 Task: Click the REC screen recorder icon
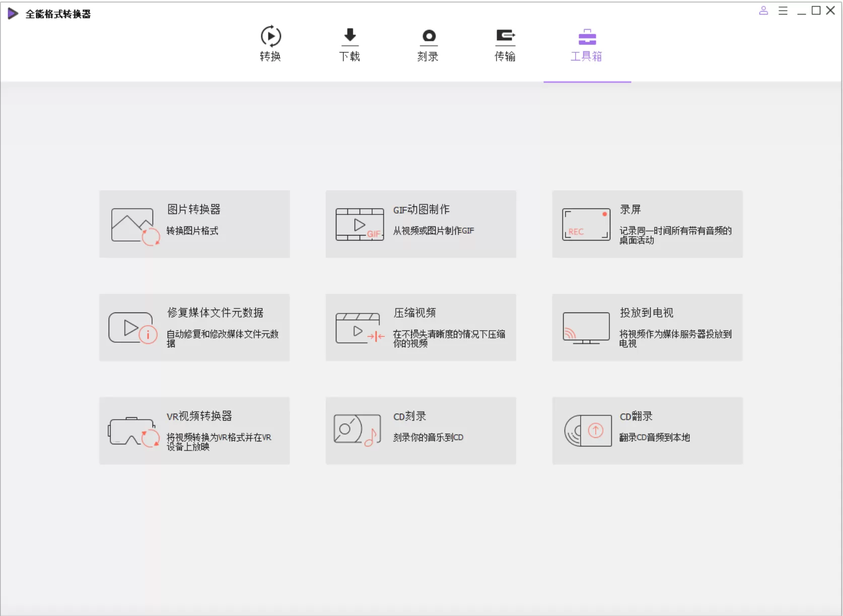pyautogui.click(x=586, y=224)
